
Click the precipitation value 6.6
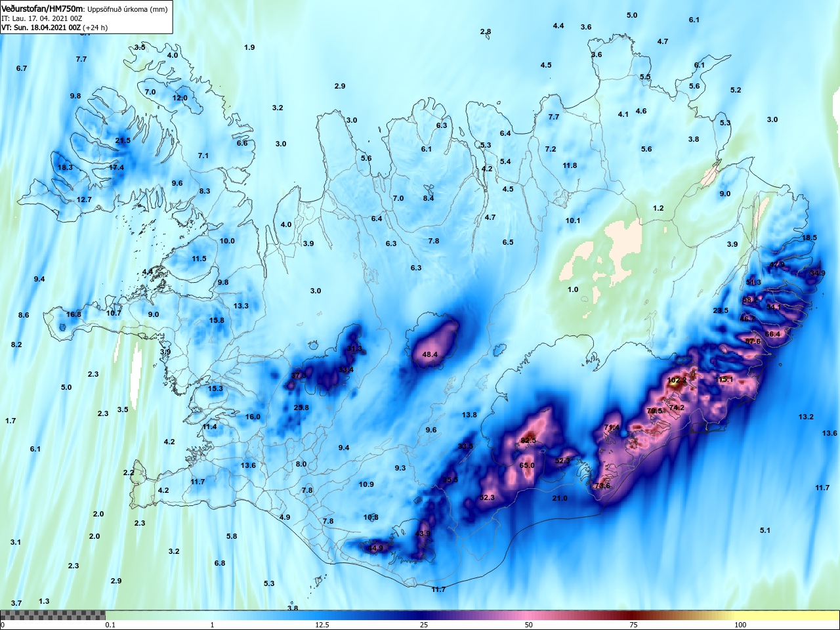(242, 143)
